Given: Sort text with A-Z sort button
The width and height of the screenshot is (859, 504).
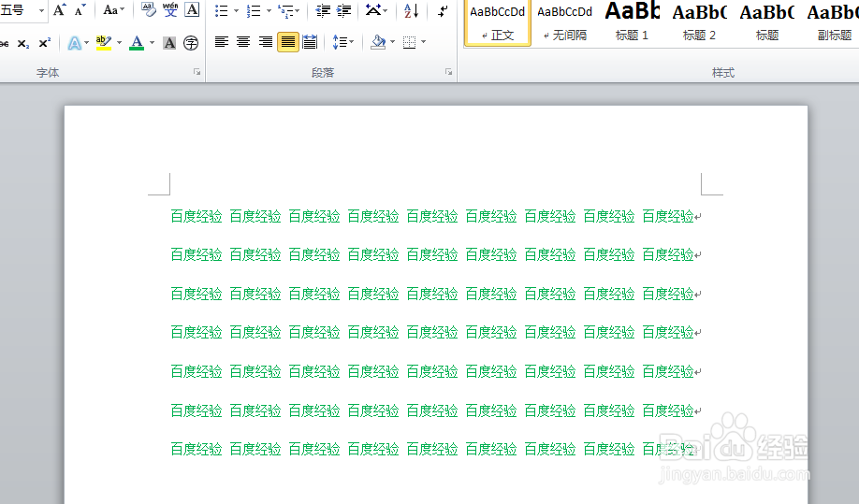Looking at the screenshot, I should click(412, 10).
